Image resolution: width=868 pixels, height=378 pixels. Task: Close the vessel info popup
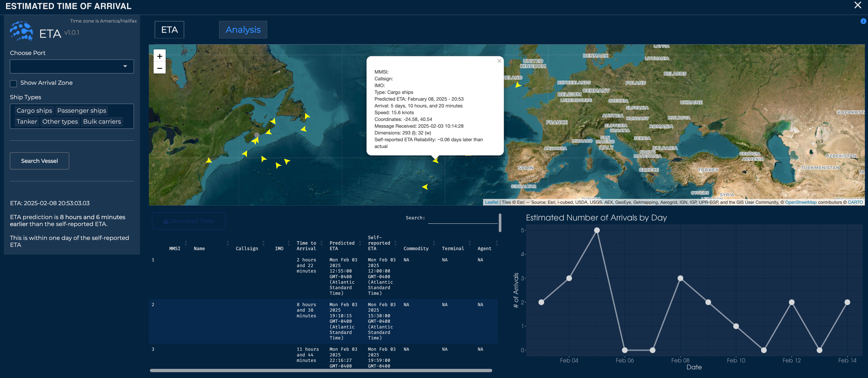(499, 61)
